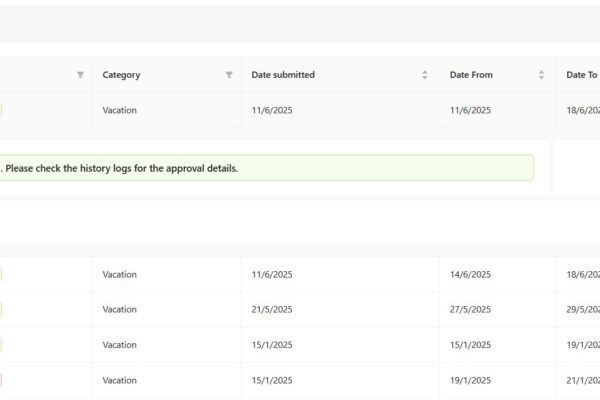Click the Date From column header label
Screen dimensions: 600x400
tap(471, 75)
